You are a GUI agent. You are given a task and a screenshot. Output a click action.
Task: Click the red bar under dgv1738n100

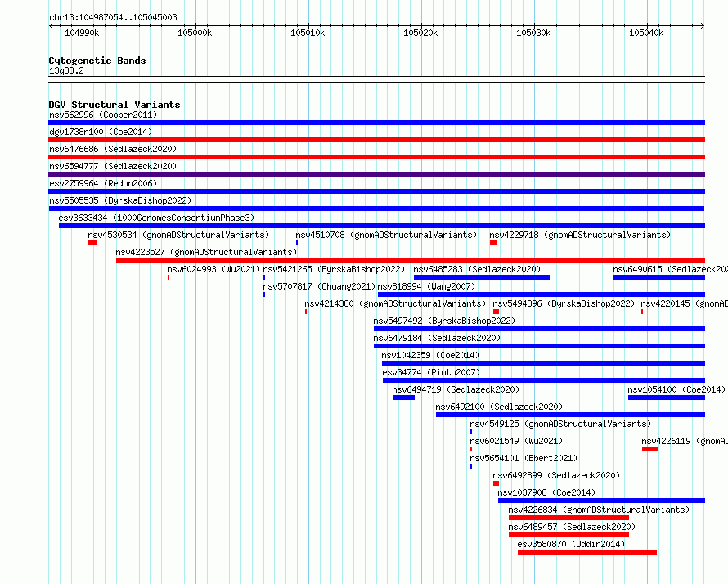point(376,140)
